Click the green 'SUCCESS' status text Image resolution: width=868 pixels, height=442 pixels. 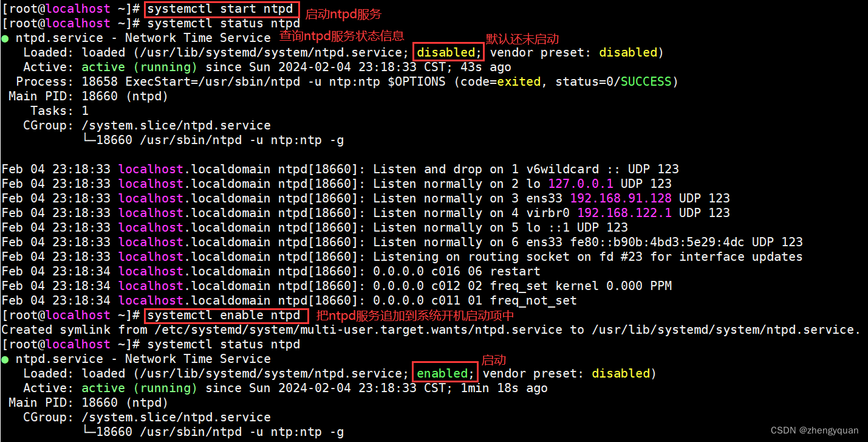tap(646, 81)
